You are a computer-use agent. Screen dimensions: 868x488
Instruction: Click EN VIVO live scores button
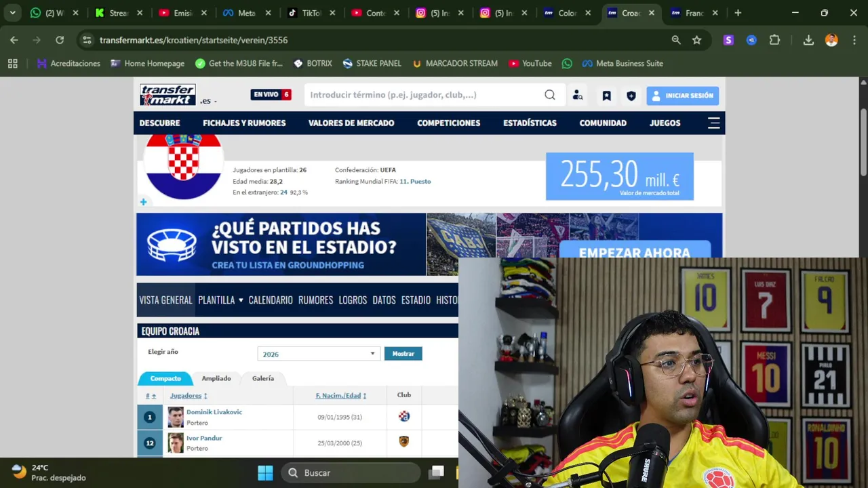pyautogui.click(x=271, y=94)
